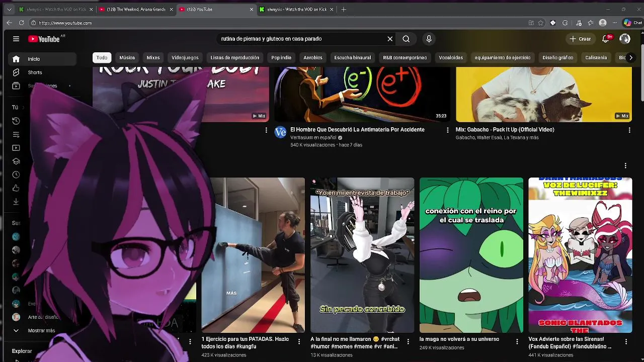
Task: Open watch History icon in sidebar
Action: tap(16, 121)
